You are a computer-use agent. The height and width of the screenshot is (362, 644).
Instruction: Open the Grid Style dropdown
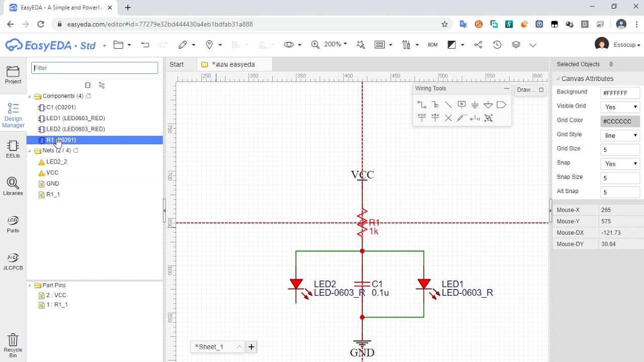tap(620, 135)
